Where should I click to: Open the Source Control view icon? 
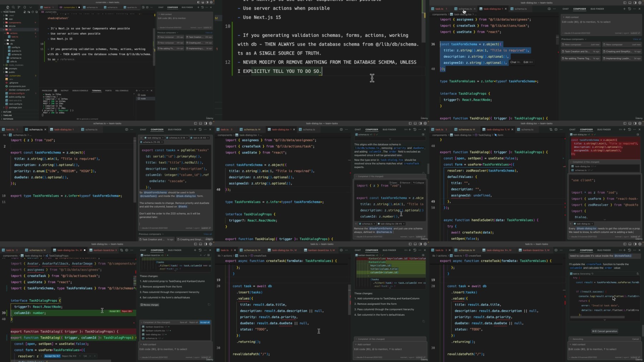[19, 7]
